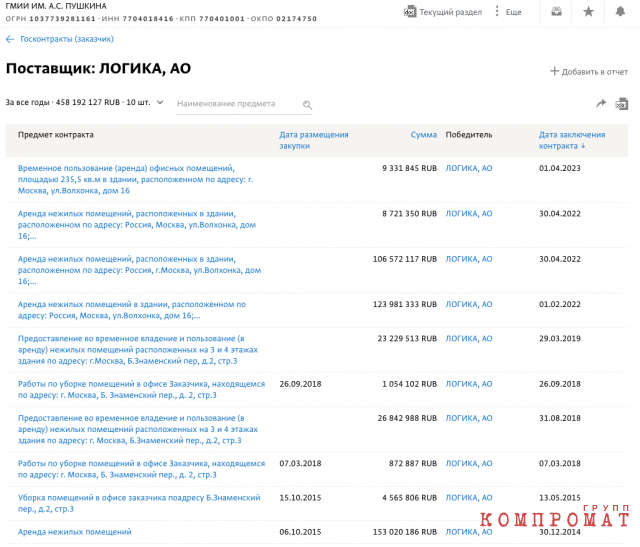The image size is (640, 547).
Task: Click the Победитель column header
Action: 469,135
